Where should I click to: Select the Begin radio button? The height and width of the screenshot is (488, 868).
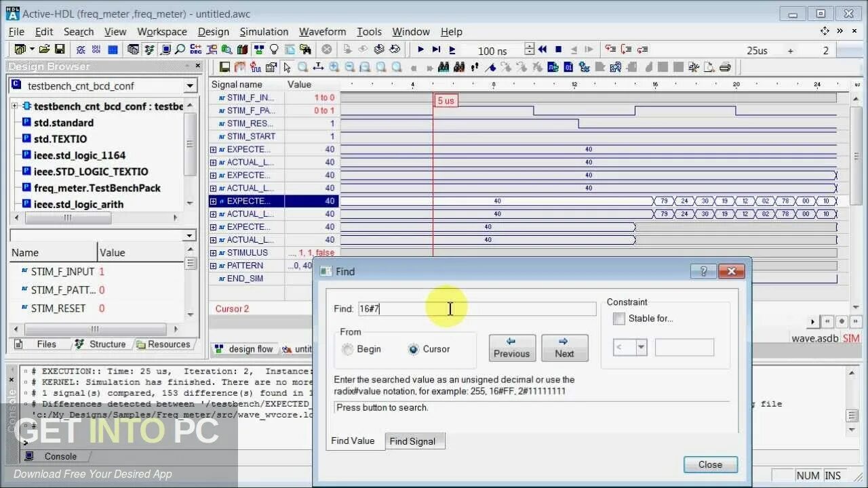click(348, 349)
